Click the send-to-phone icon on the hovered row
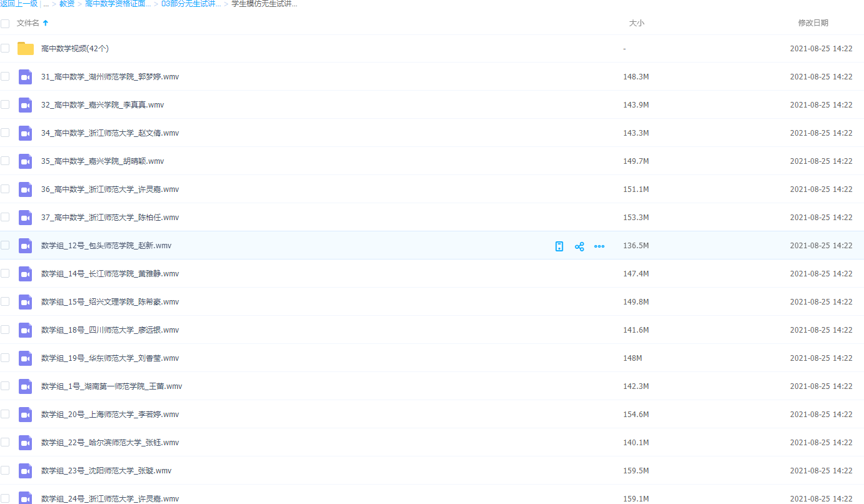Screen dimensions: 864x504 pyautogui.click(x=559, y=246)
